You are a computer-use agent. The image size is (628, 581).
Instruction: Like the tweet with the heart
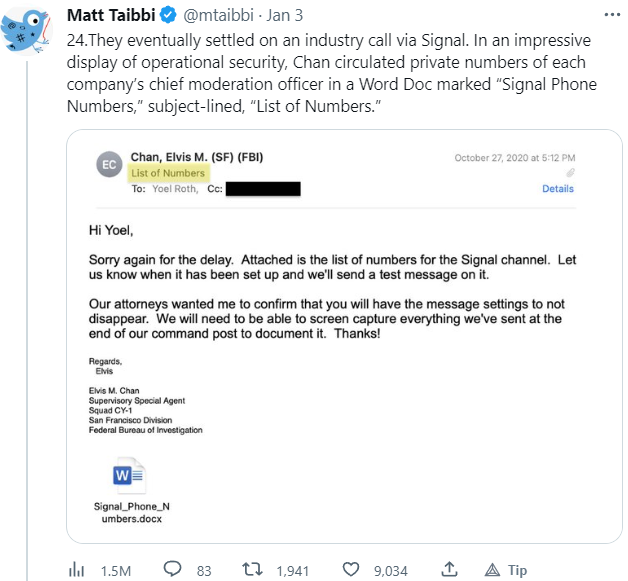350,570
